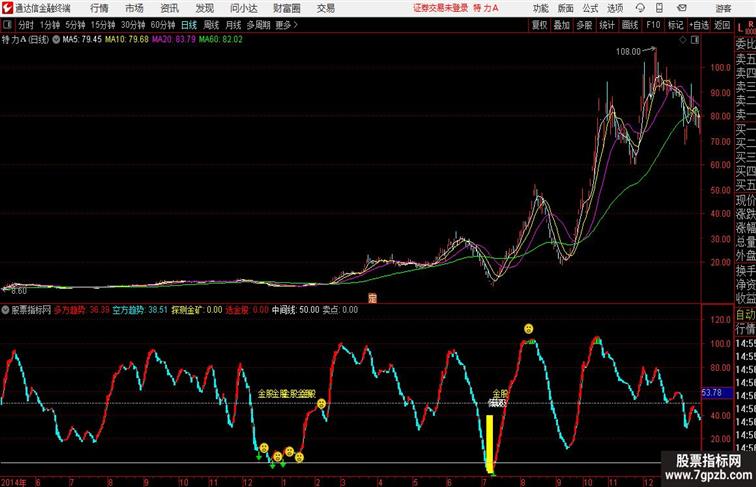Click the 卖点: 0.00 label
This screenshot has width=756, height=487.
click(x=340, y=310)
